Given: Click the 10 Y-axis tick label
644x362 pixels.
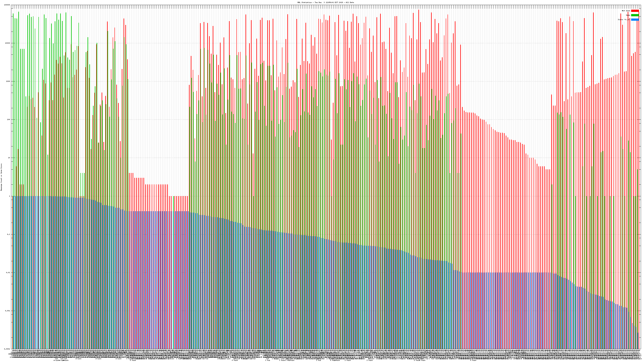Looking at the screenshot, I should point(9,158).
